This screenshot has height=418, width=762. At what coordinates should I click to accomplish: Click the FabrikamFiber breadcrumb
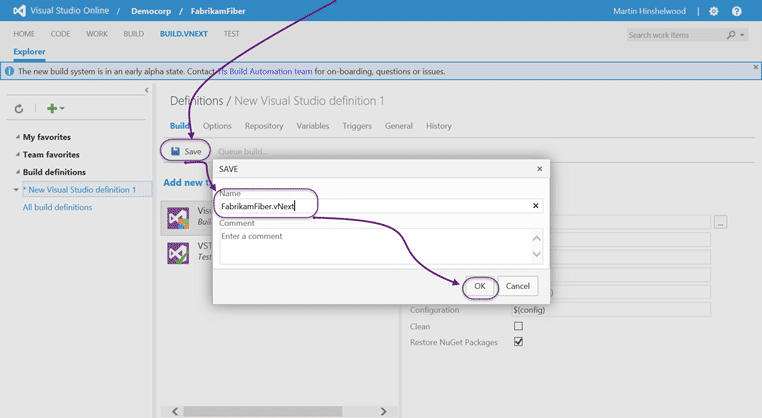pyautogui.click(x=218, y=11)
